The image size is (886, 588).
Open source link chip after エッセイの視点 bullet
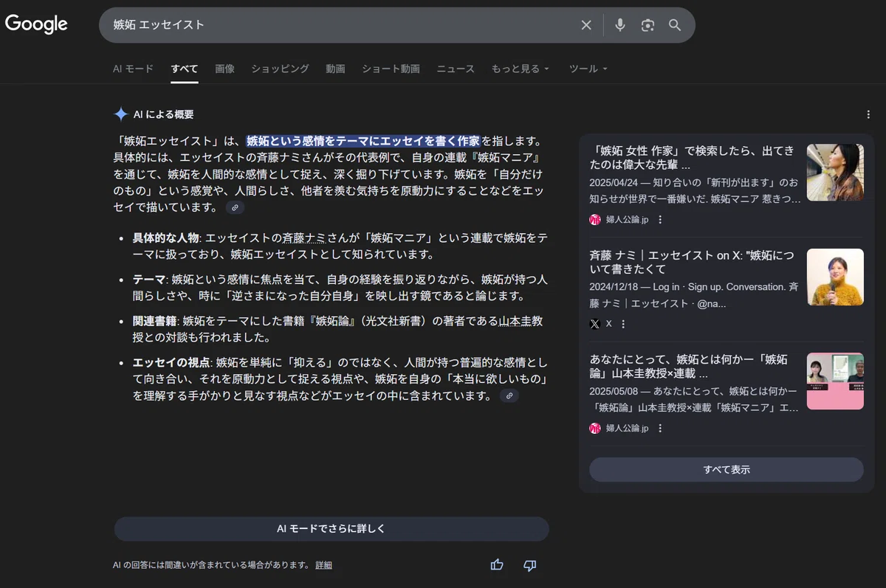pos(509,396)
